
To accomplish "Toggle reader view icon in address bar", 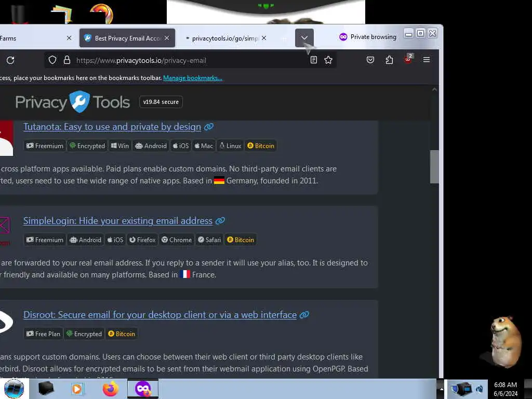I will (313, 60).
